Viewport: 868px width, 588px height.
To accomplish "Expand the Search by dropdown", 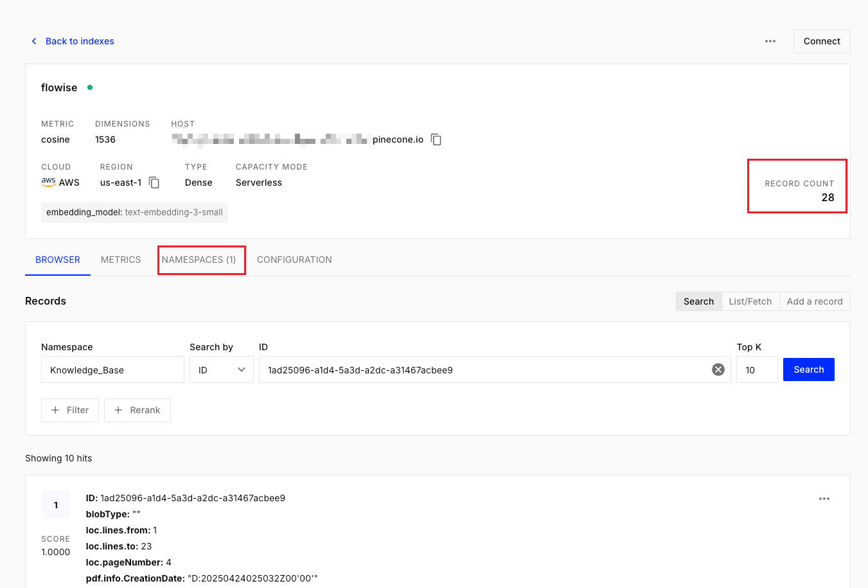I will click(x=222, y=370).
